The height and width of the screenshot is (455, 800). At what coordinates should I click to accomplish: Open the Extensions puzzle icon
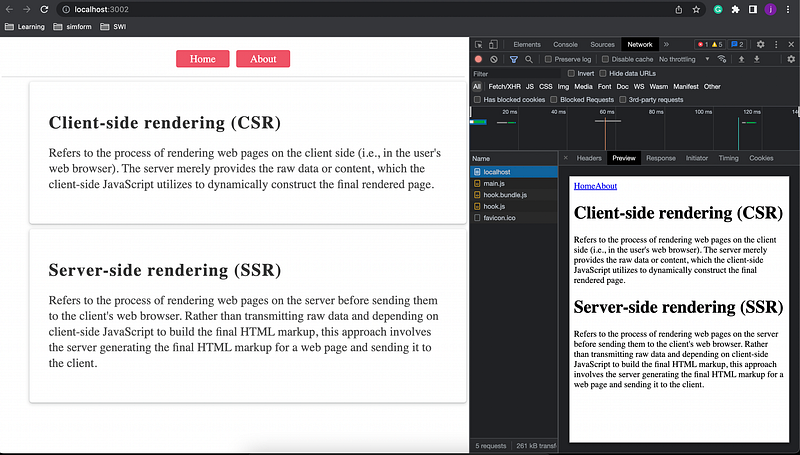[735, 9]
